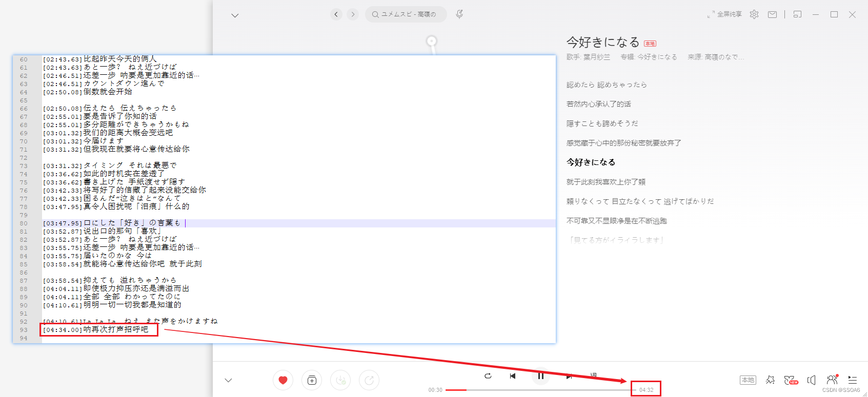Skip to the next track
Image resolution: width=868 pixels, height=397 pixels.
point(569,376)
